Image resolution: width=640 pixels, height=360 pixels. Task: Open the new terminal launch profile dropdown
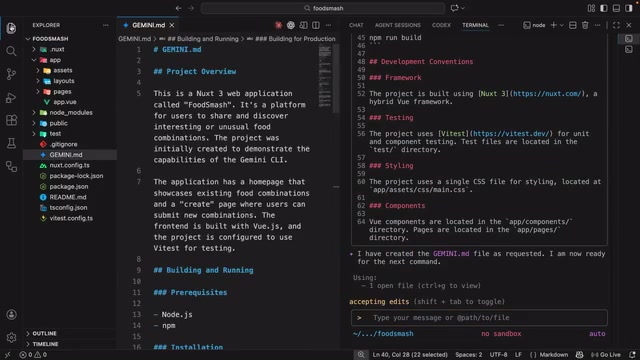[x=562, y=25]
